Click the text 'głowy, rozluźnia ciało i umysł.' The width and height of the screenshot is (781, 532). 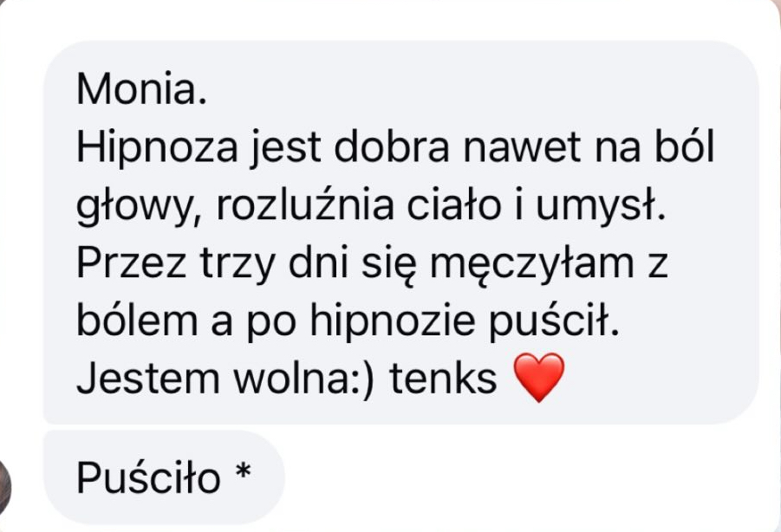[x=371, y=206]
